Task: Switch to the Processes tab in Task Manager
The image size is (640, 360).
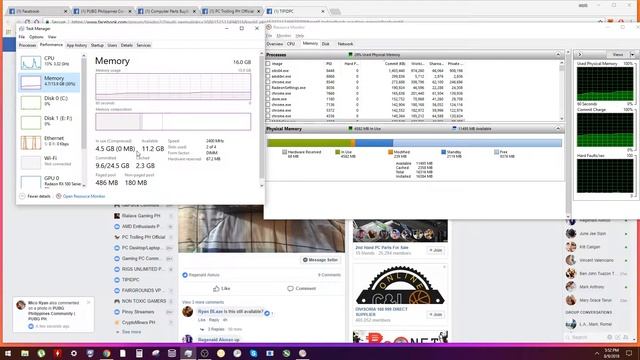Action: pyautogui.click(x=27, y=45)
